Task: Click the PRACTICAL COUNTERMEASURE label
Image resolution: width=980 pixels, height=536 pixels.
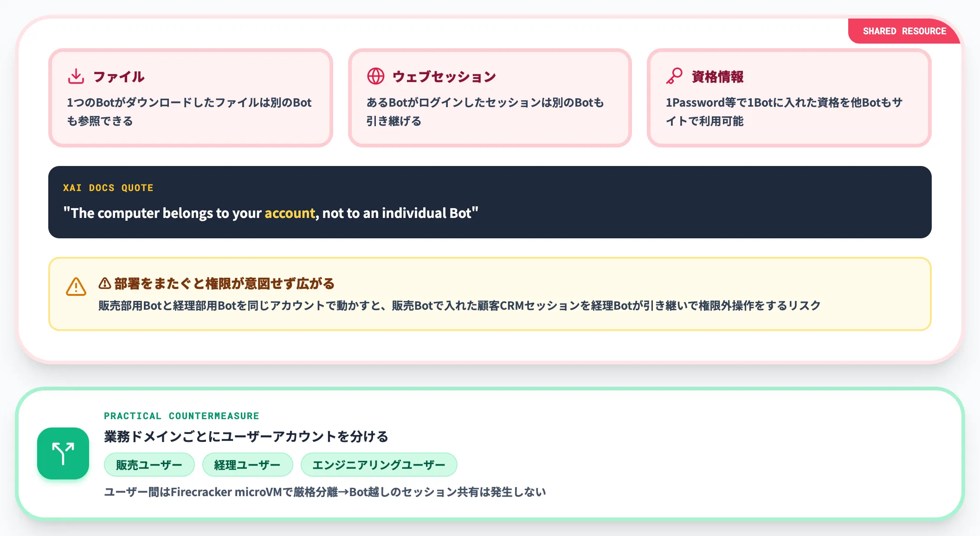Action: click(181, 416)
